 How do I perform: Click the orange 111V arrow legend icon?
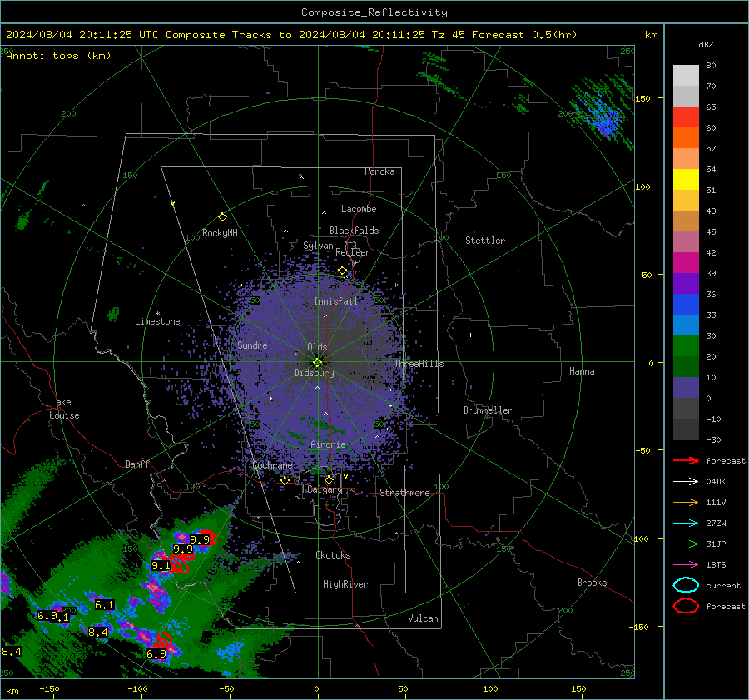(x=686, y=502)
